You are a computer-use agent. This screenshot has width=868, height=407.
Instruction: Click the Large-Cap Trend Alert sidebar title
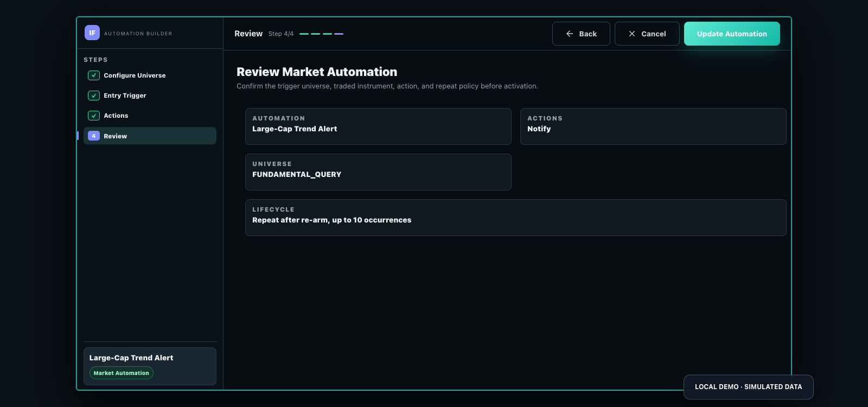click(131, 358)
